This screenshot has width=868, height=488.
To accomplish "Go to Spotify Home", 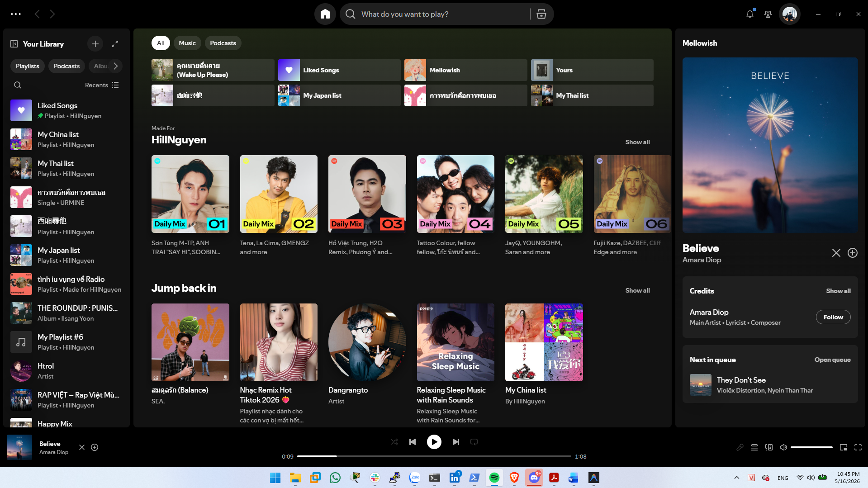I will 325,14.
